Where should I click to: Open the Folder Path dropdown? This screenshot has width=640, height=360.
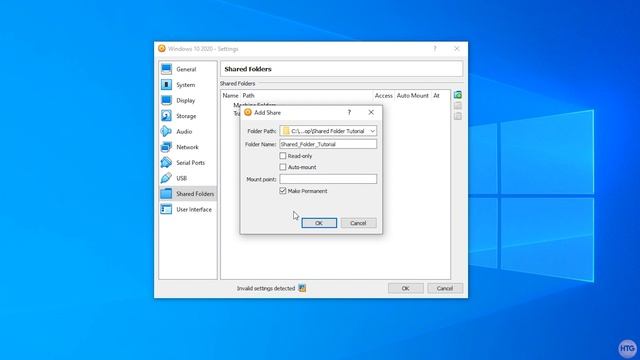coord(328,131)
